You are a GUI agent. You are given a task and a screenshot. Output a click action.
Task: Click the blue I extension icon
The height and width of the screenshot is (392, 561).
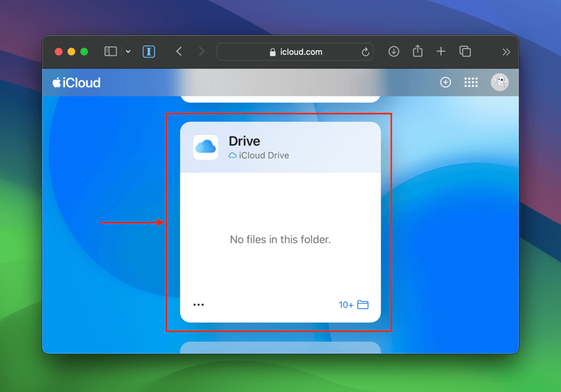pos(149,51)
